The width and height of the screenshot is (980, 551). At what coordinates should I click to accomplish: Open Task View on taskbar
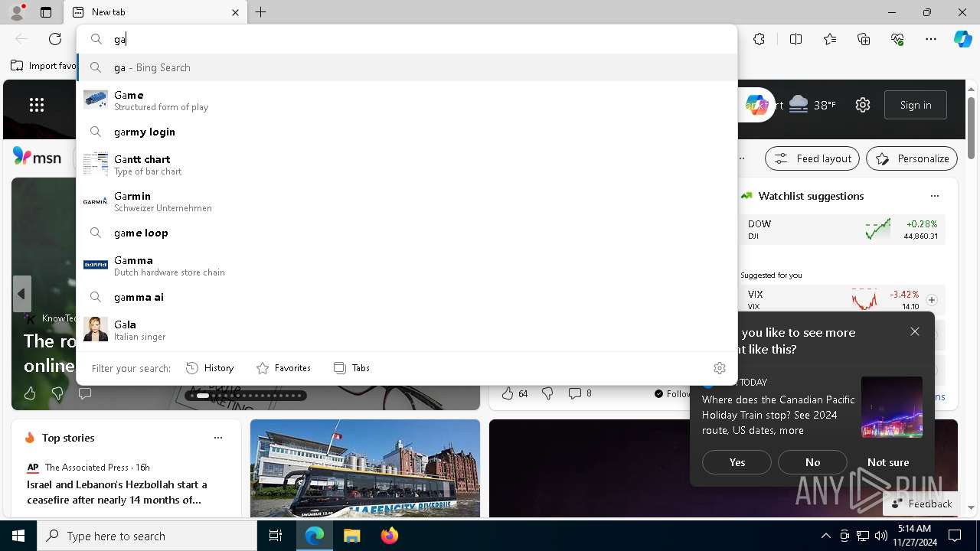coord(276,536)
